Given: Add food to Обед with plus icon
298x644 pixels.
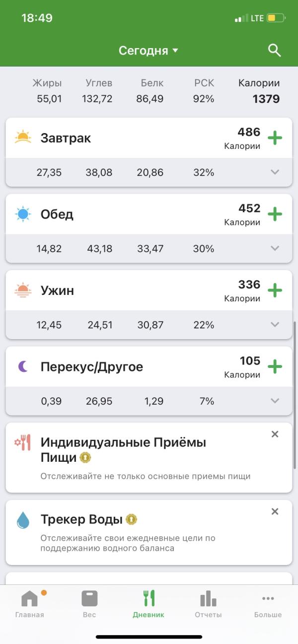Looking at the screenshot, I should pyautogui.click(x=275, y=214).
